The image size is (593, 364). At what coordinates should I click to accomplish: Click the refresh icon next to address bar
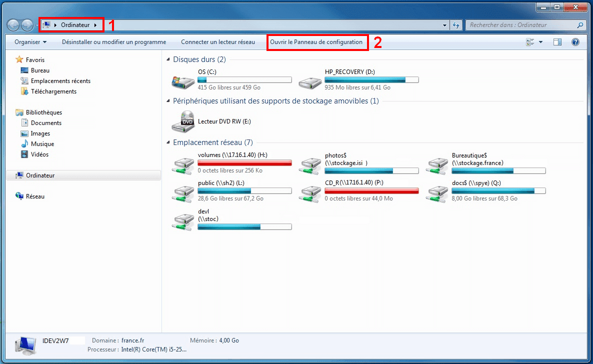click(x=455, y=25)
